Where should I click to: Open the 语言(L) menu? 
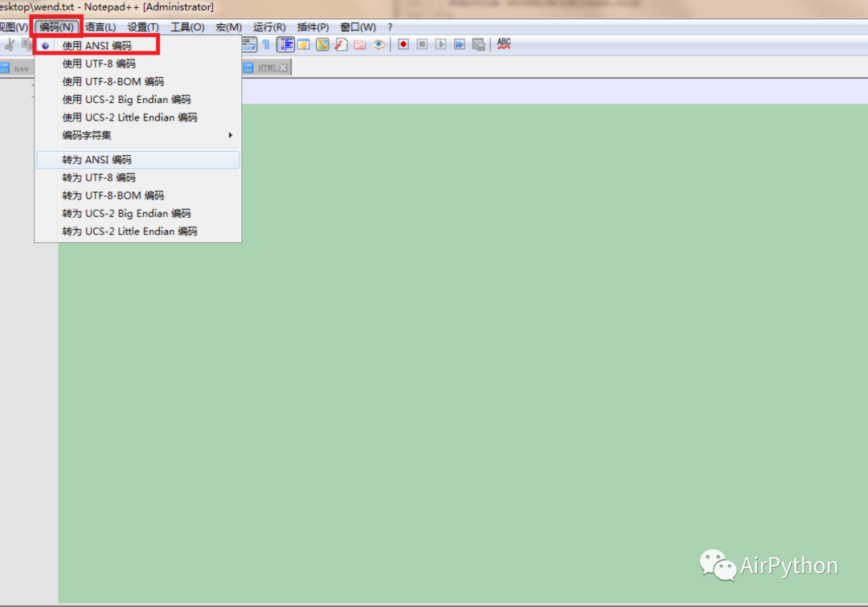click(x=100, y=27)
